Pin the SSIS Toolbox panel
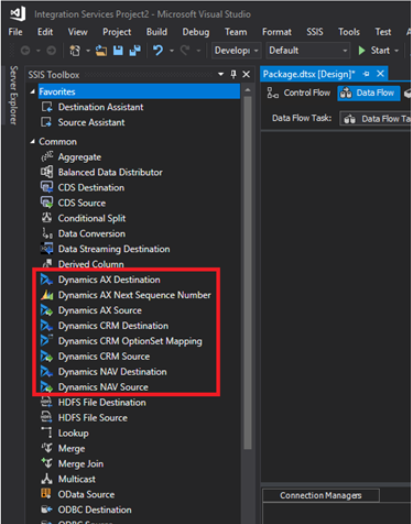 (234, 74)
